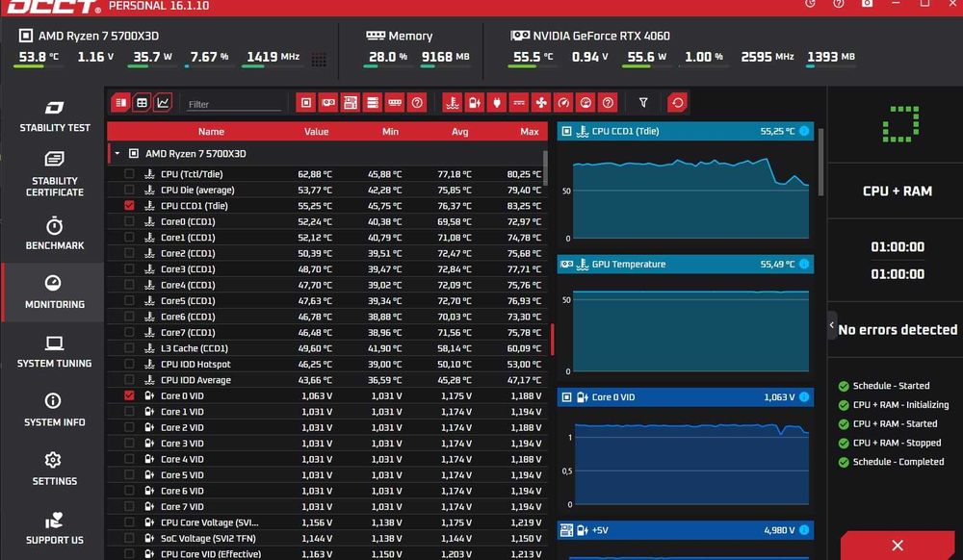This screenshot has width=963, height=560.
Task: Open info for GPU Temperature graph
Action: [x=804, y=264]
